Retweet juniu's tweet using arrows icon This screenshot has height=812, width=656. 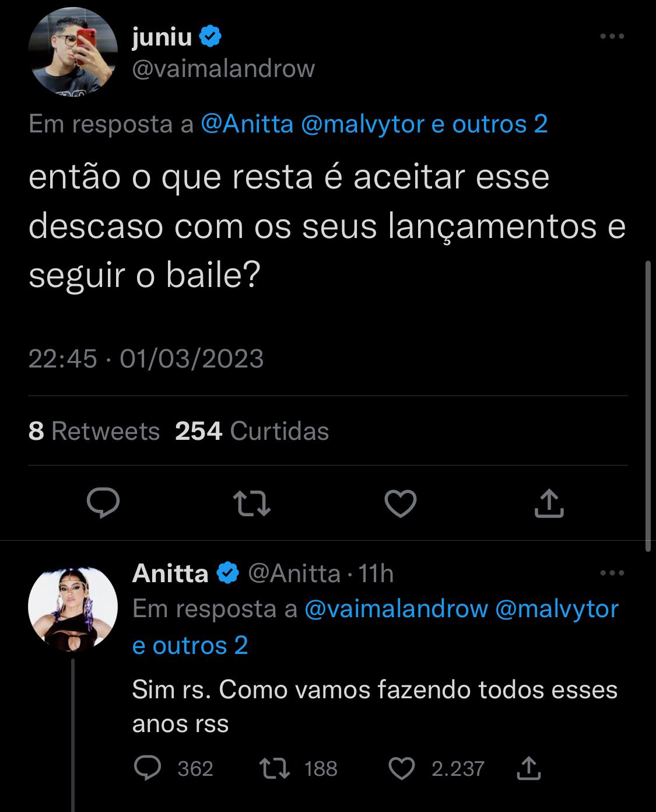point(251,504)
